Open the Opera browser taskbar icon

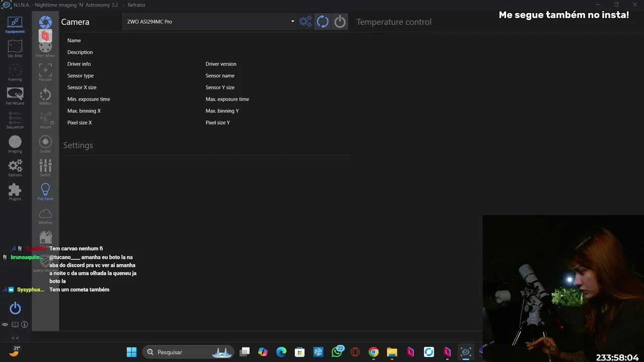pyautogui.click(x=355, y=352)
